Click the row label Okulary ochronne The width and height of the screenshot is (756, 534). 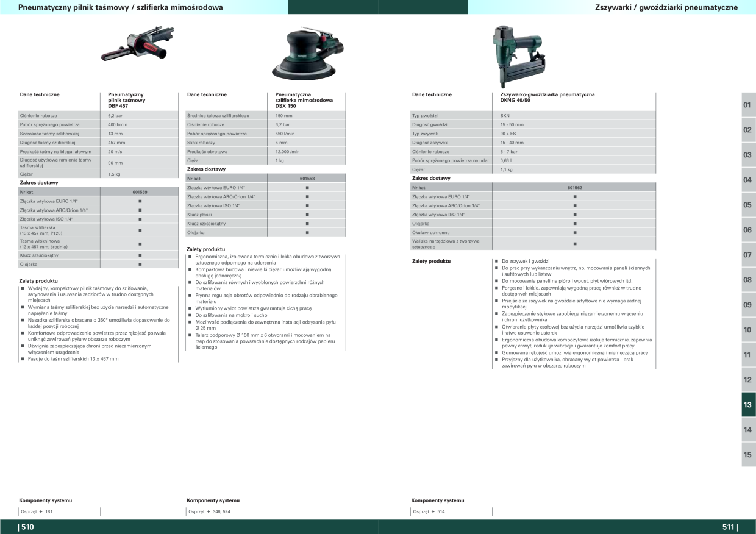click(x=430, y=233)
